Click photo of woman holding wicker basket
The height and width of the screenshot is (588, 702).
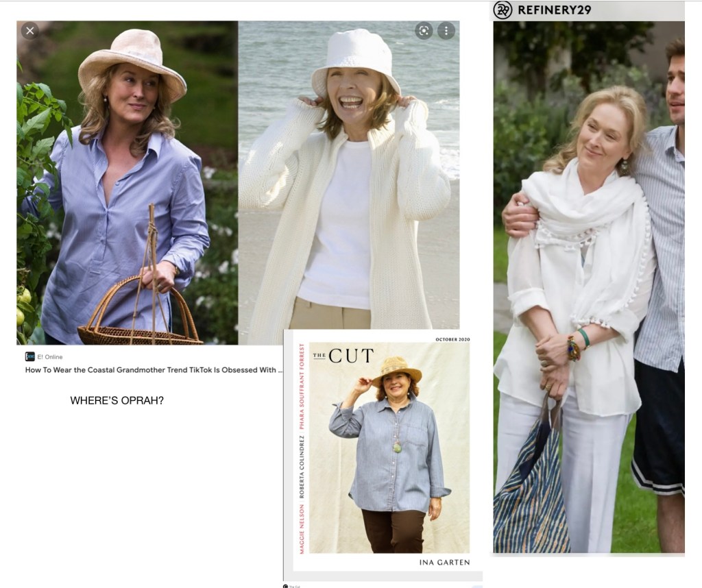127,182
